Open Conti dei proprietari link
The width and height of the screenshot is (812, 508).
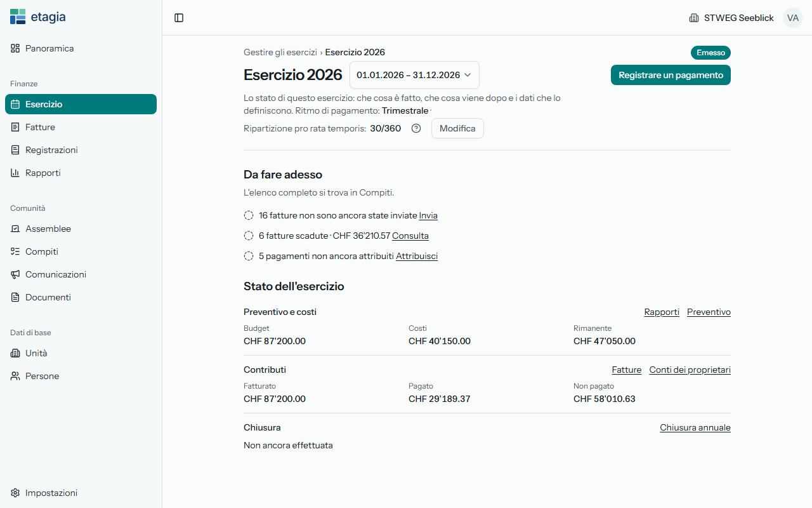(x=690, y=370)
